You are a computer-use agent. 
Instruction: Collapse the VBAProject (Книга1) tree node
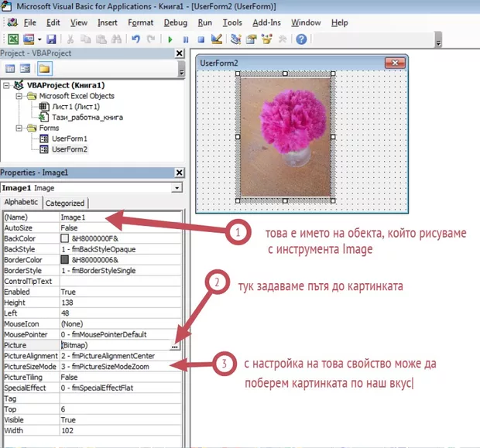pyautogui.click(x=7, y=85)
